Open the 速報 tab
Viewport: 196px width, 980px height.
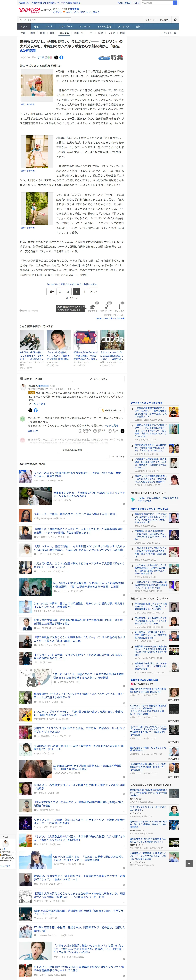tap(36, 27)
